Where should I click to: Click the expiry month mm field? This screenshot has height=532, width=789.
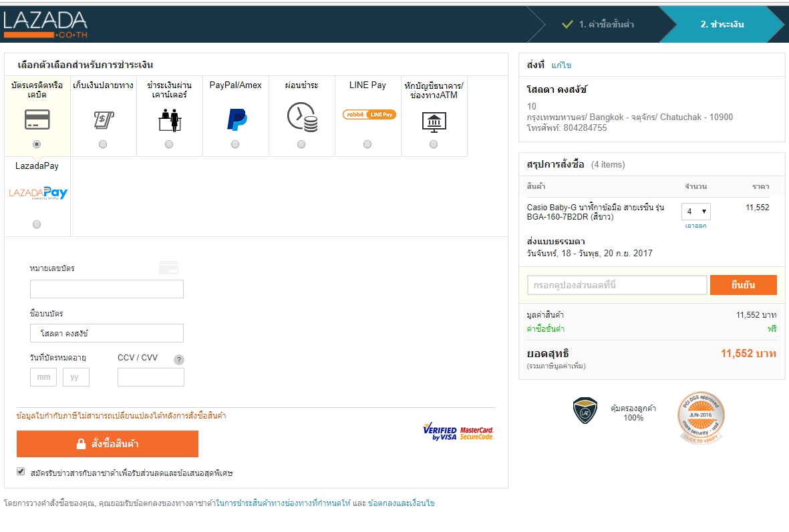pos(43,377)
